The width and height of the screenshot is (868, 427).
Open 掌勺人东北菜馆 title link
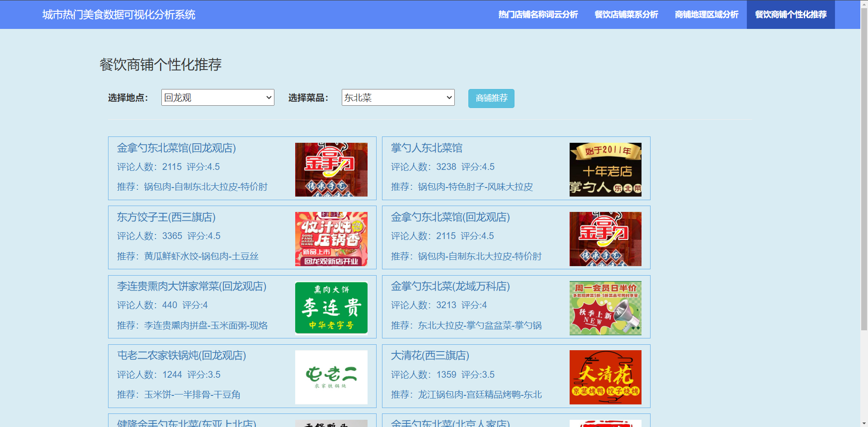427,148
